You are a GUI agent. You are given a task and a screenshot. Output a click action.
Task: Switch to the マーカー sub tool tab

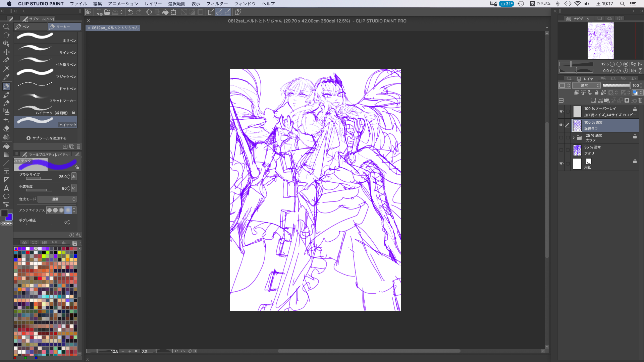click(64, 27)
